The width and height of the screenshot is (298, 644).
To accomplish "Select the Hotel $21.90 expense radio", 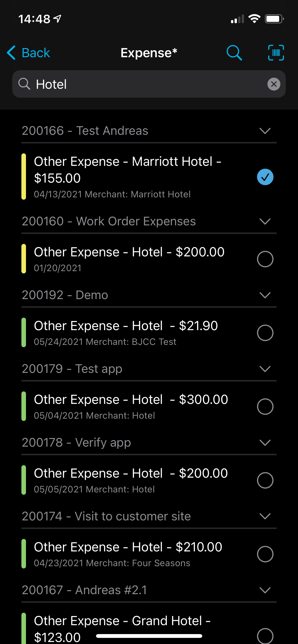I will [x=265, y=333].
